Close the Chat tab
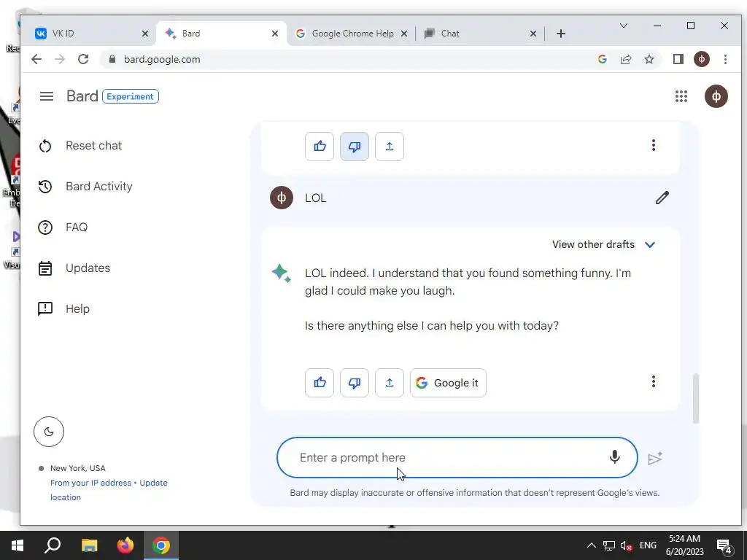Screen dimensions: 747x560 pyautogui.click(x=533, y=34)
